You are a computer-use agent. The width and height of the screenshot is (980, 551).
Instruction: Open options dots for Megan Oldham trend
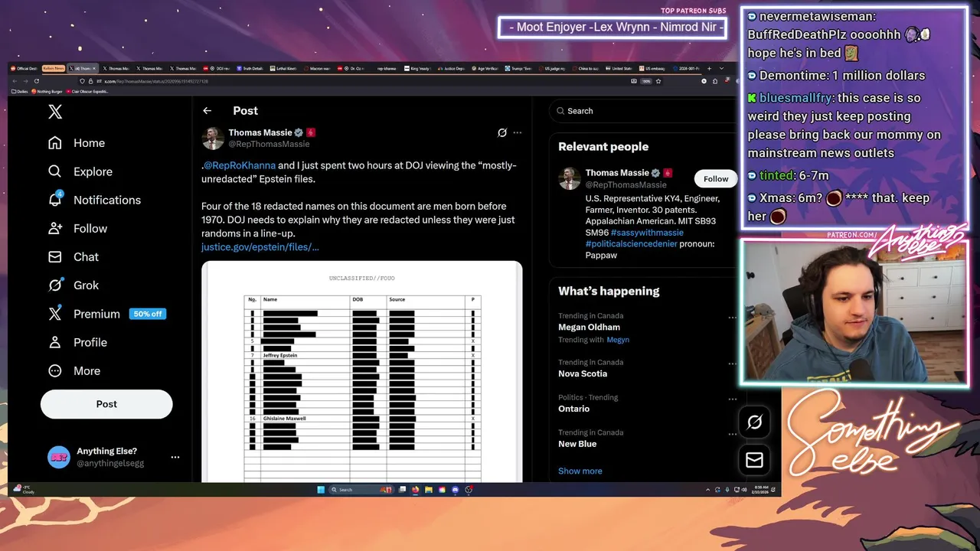733,318
